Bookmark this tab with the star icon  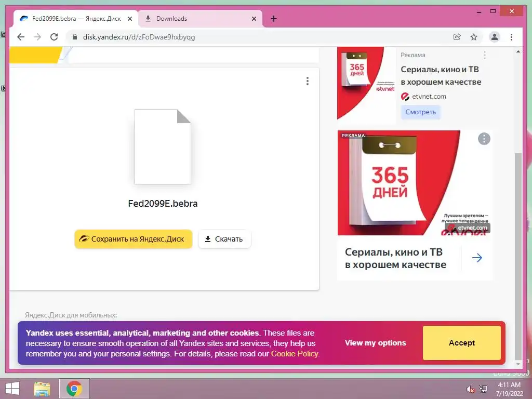[x=474, y=37]
